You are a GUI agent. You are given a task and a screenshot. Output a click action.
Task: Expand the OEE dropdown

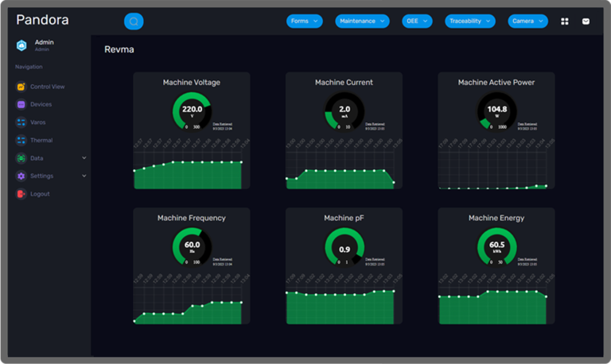(417, 21)
